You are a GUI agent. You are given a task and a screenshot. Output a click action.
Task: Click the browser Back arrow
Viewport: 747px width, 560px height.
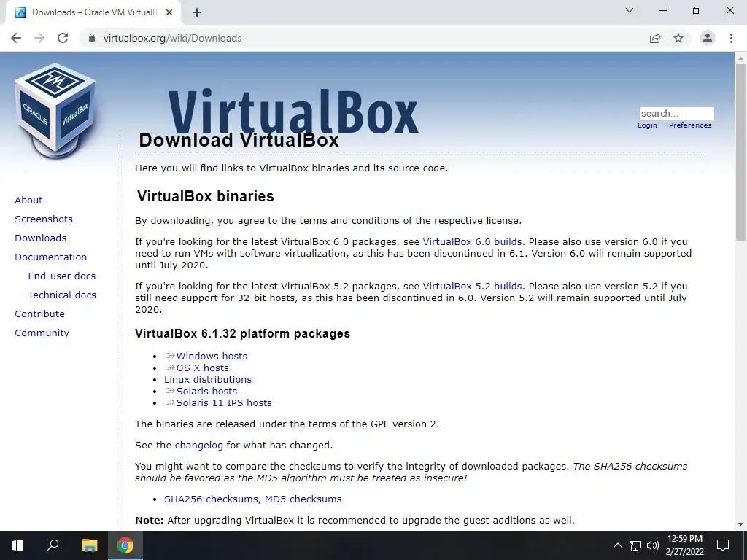[16, 38]
